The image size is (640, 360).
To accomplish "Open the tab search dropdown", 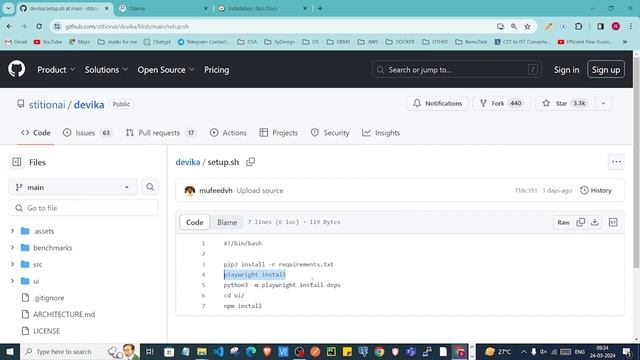I will (8, 8).
